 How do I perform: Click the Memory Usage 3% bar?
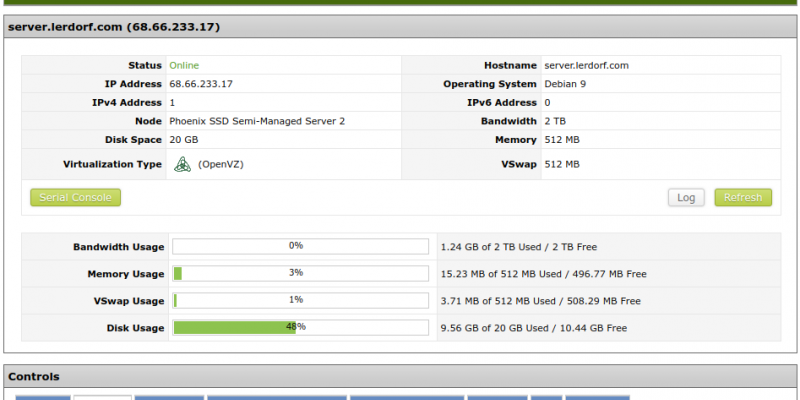pyautogui.click(x=301, y=273)
